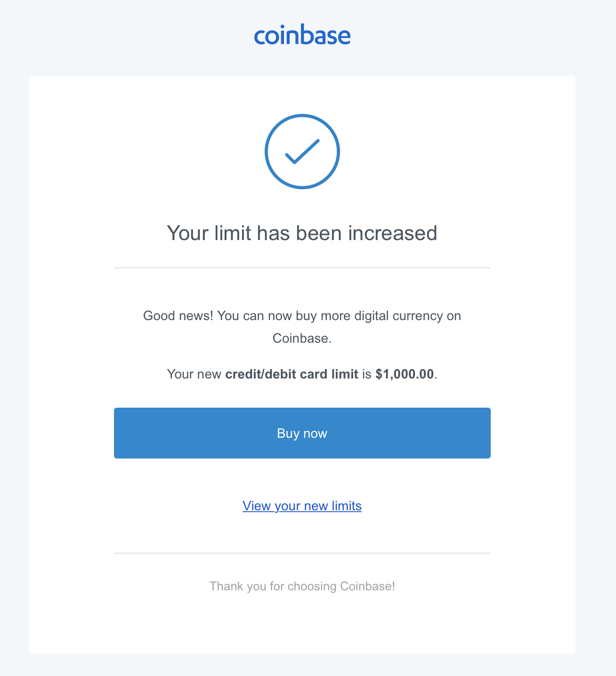616x676 pixels.
Task: Click the word "increased" in the heading
Action: click(392, 233)
